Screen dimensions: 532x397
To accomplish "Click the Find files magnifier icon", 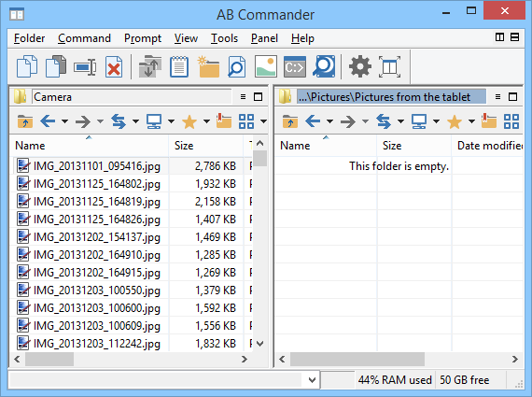I will 237,66.
